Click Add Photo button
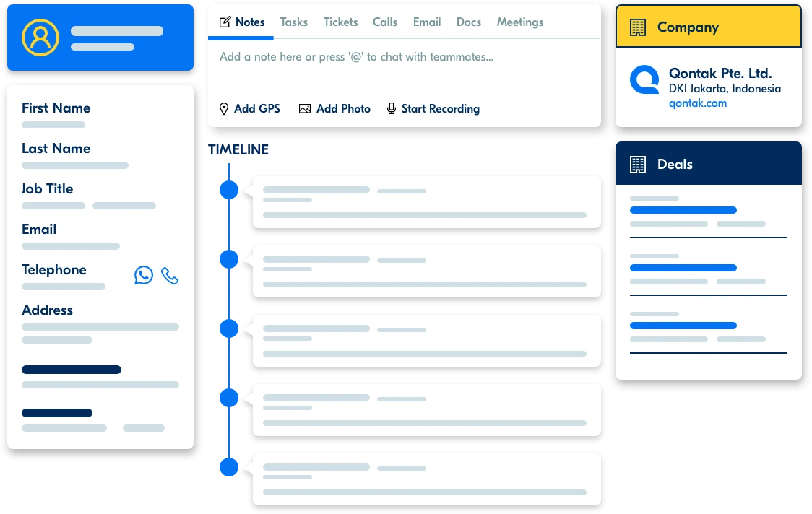 pyautogui.click(x=334, y=109)
